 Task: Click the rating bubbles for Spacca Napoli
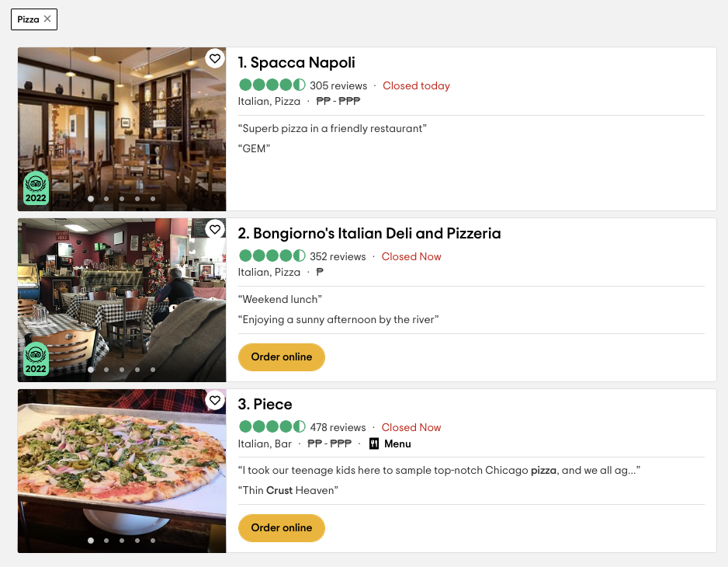(x=272, y=85)
